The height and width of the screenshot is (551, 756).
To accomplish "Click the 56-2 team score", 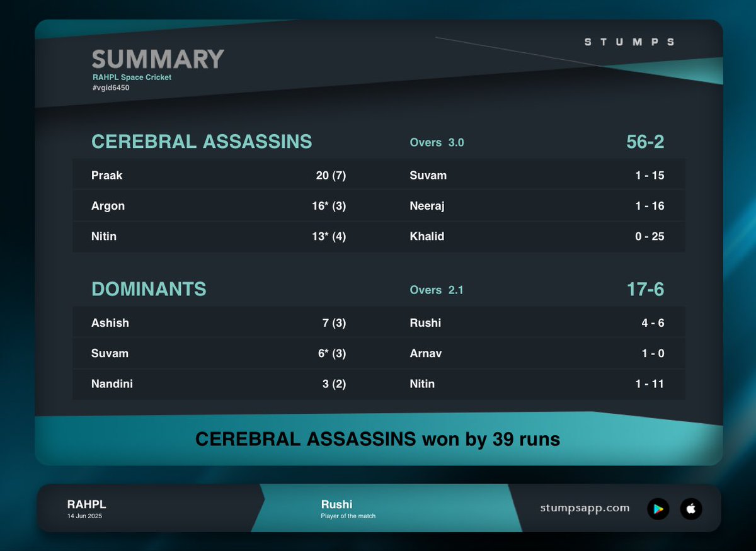I will [x=645, y=142].
